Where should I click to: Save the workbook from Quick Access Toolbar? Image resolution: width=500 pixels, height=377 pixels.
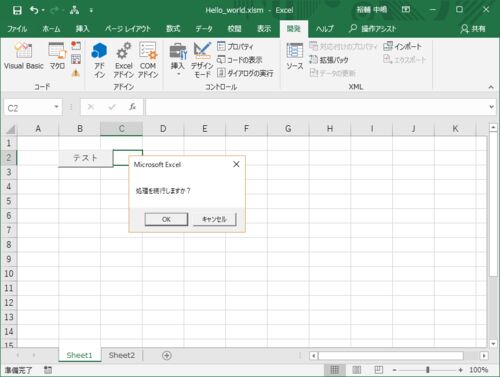pyautogui.click(x=17, y=10)
